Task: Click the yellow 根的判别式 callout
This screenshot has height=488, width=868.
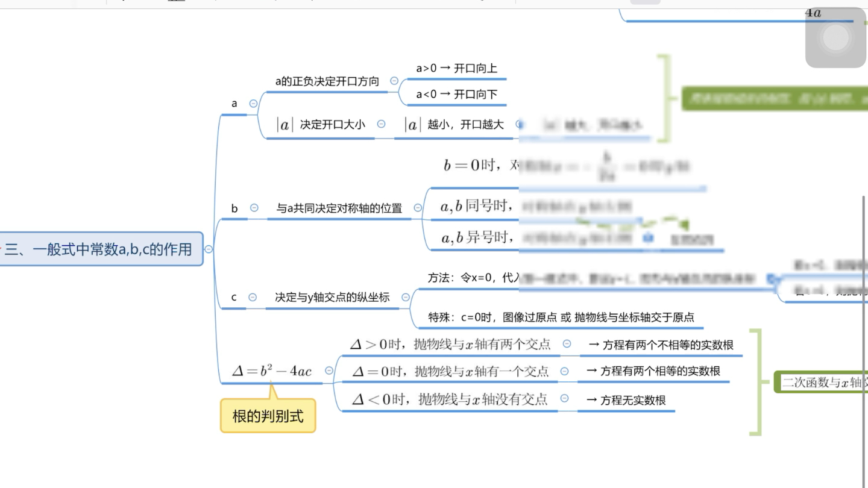Action: click(268, 416)
